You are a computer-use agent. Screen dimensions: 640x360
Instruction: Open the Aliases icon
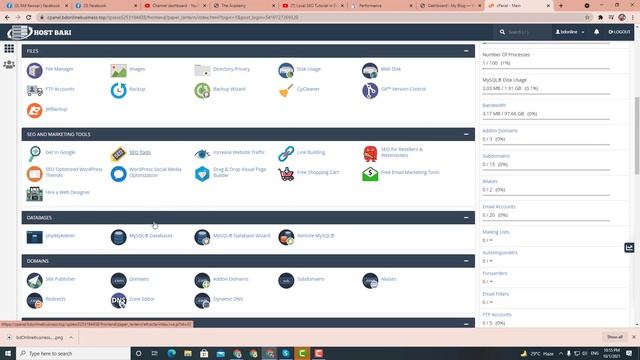pyautogui.click(x=370, y=280)
